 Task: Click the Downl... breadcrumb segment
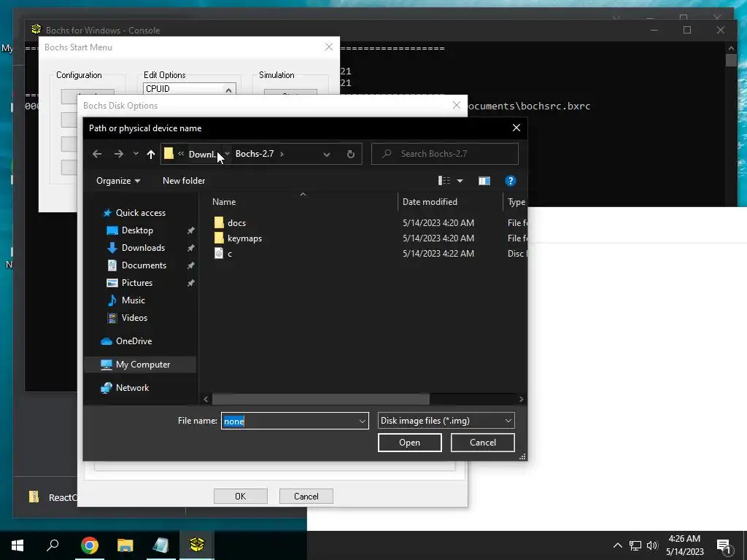pyautogui.click(x=202, y=154)
